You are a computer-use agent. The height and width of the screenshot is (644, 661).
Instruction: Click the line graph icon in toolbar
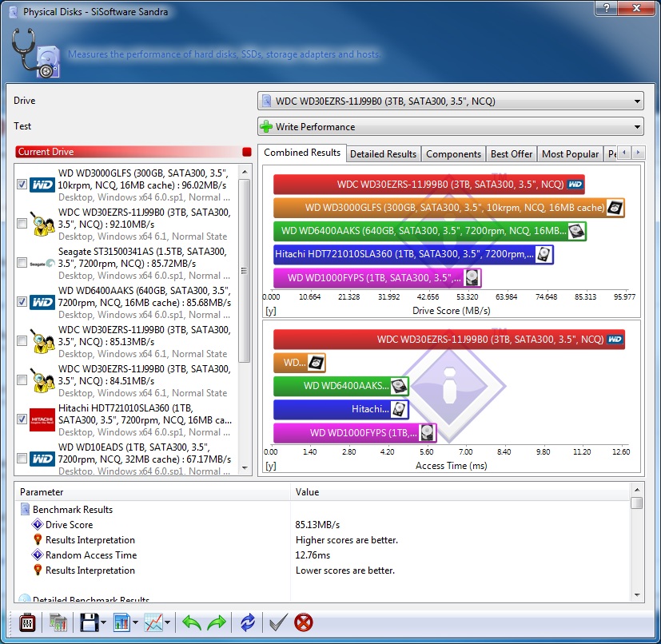[153, 622]
